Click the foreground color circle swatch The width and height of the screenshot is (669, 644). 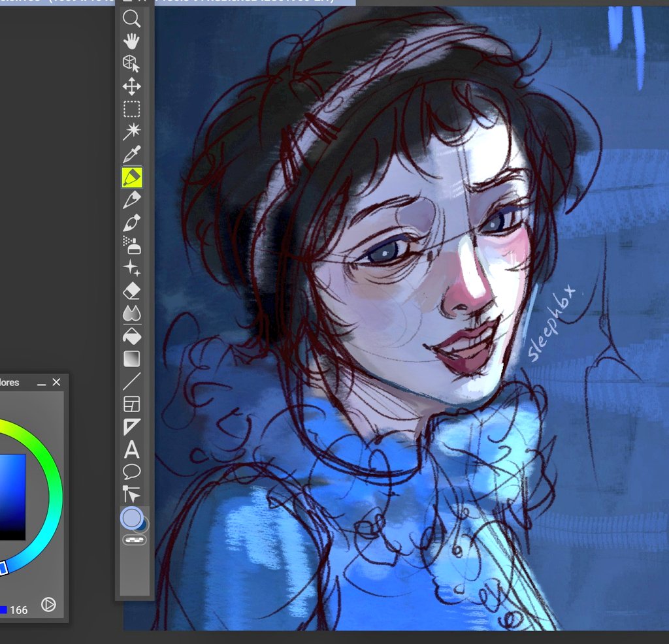pyautogui.click(x=132, y=519)
